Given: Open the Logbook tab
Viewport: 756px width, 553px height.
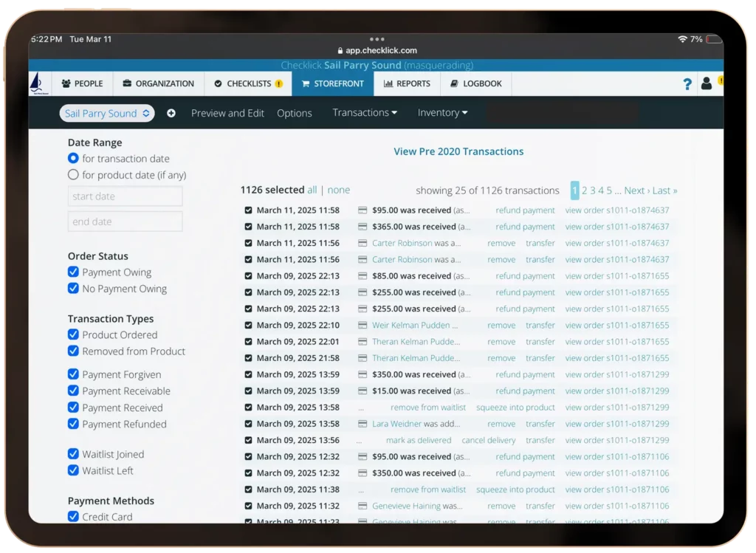Looking at the screenshot, I should [x=475, y=84].
